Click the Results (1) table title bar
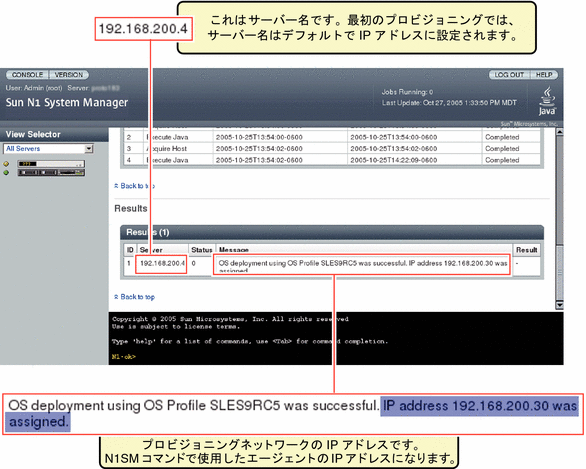 (332, 232)
